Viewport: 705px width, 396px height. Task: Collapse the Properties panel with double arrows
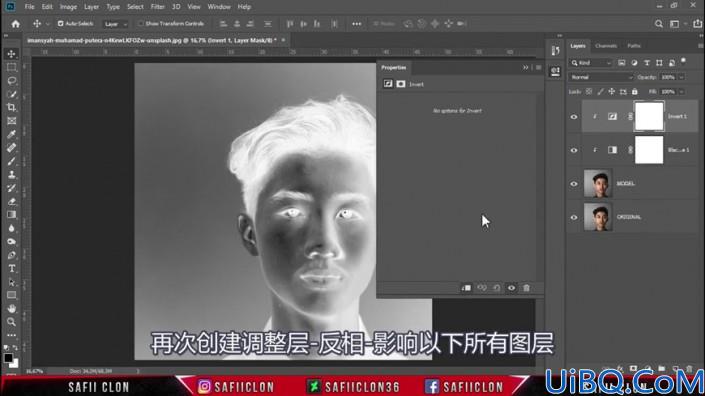coord(525,67)
